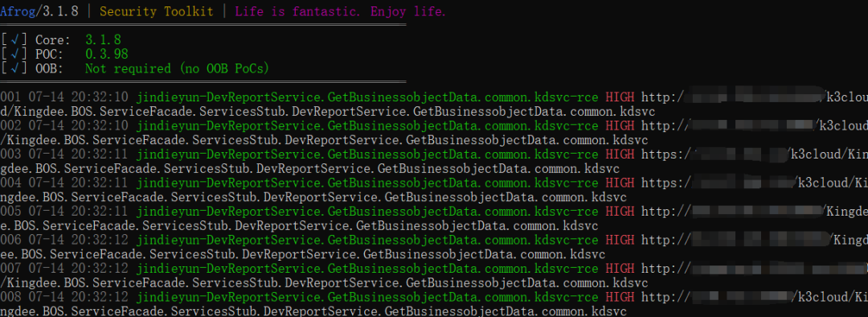Click timestamp 07-14 20:32:11 of result 005
868x317 pixels.
coord(78,212)
